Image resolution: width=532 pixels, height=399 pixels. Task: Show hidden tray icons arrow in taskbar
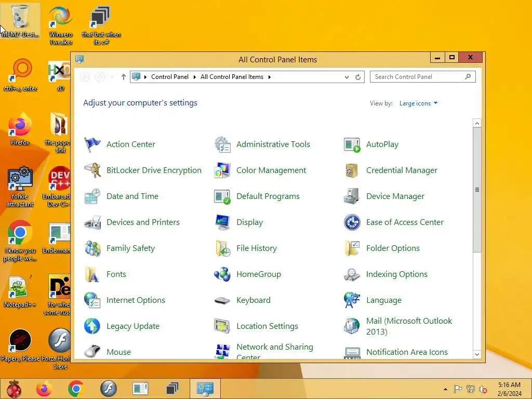coord(445,389)
